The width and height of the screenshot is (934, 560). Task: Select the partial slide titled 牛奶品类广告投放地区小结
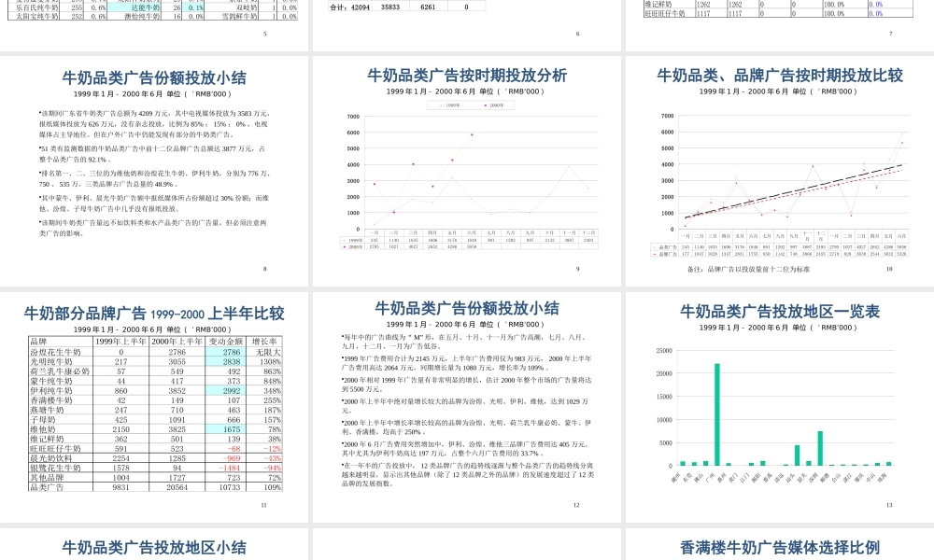point(154,544)
